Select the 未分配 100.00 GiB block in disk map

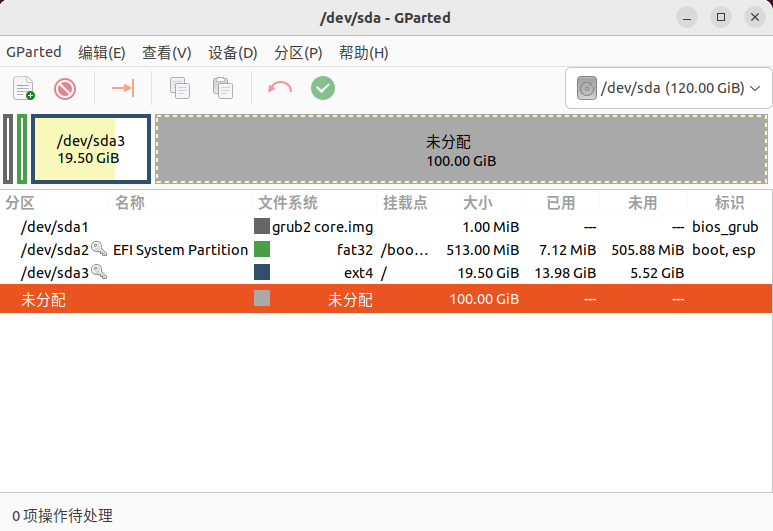point(461,149)
